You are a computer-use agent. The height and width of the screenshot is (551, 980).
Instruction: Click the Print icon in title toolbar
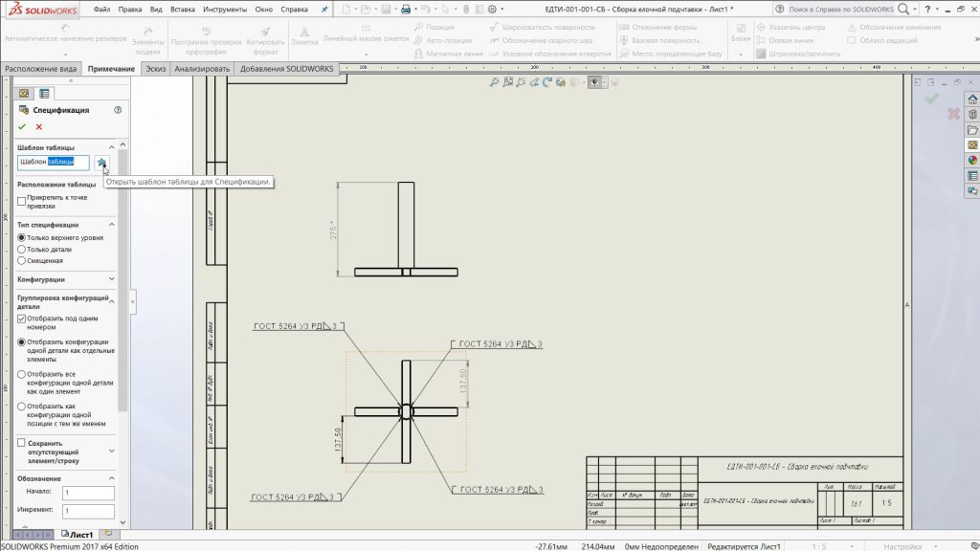tap(406, 10)
